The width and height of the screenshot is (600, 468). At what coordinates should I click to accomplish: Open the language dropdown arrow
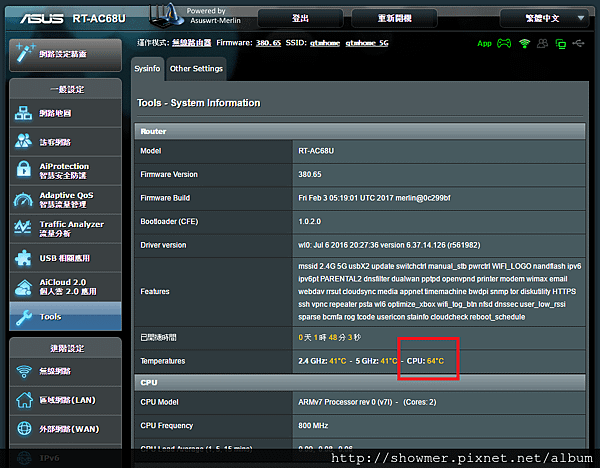point(581,18)
